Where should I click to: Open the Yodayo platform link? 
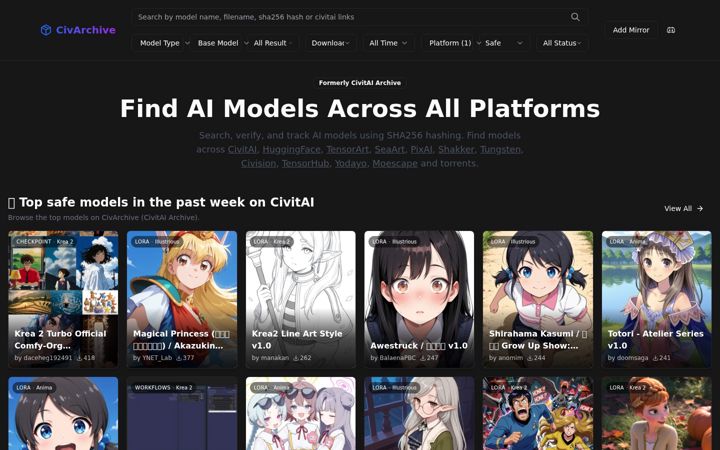pos(350,163)
